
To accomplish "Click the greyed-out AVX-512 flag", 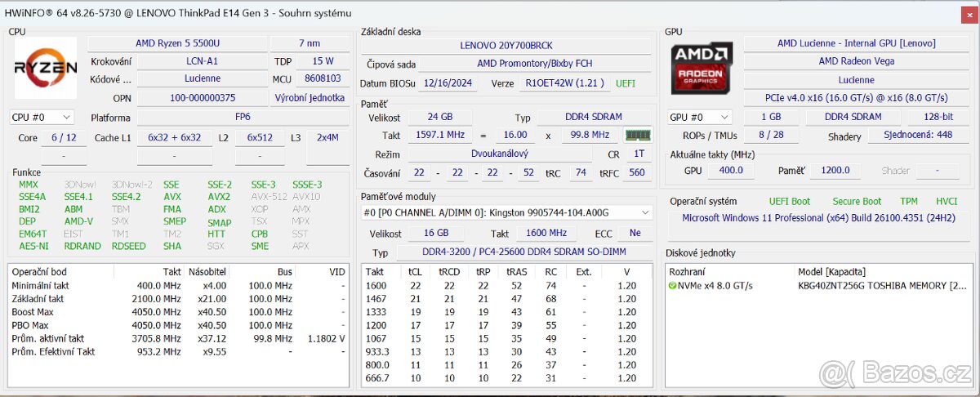I will click(269, 197).
